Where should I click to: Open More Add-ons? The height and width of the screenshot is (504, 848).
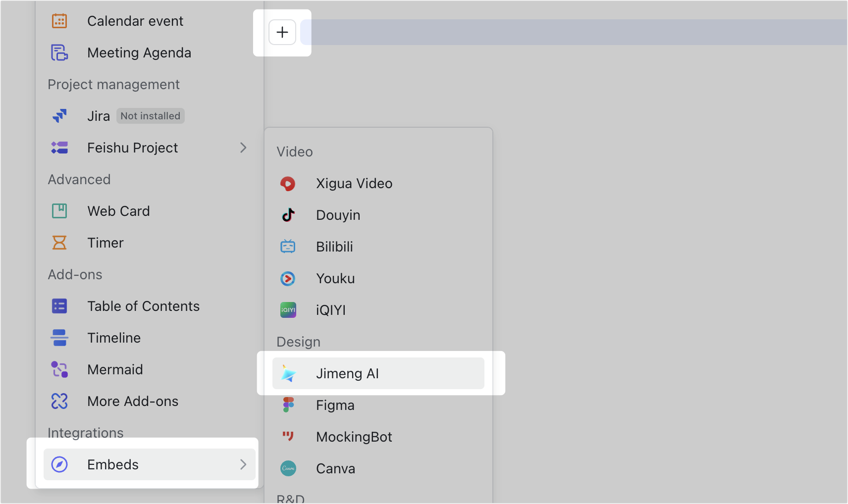(150, 401)
